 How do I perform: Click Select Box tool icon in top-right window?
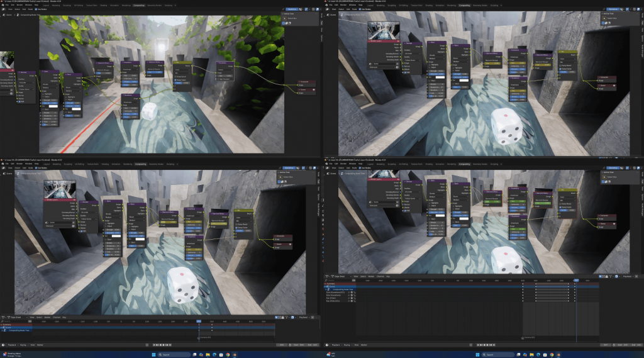tap(606, 18)
